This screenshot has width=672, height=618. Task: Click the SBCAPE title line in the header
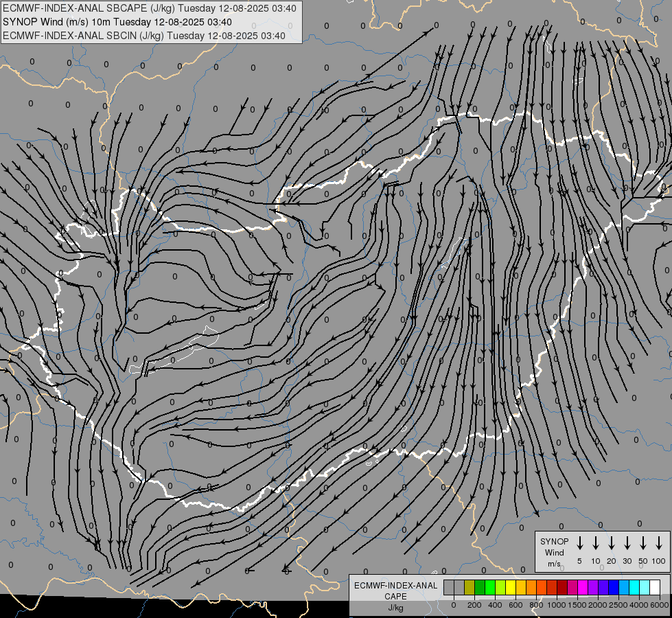coord(149,8)
